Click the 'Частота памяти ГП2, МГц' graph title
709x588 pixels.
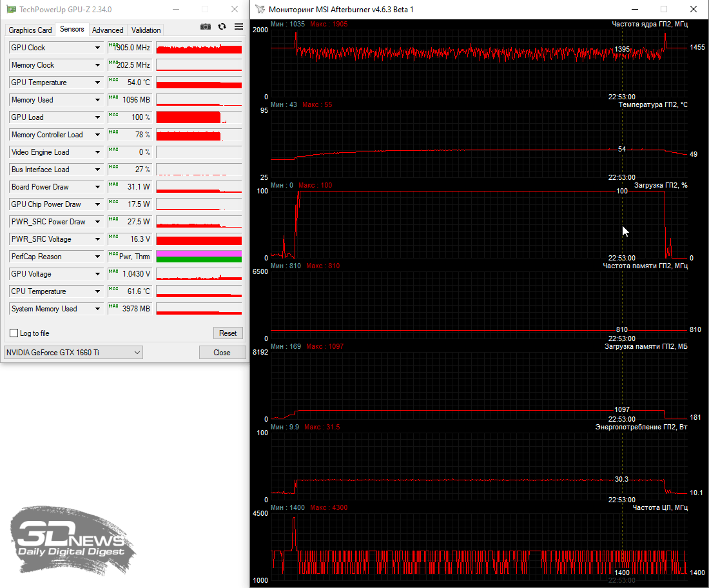[x=645, y=266]
